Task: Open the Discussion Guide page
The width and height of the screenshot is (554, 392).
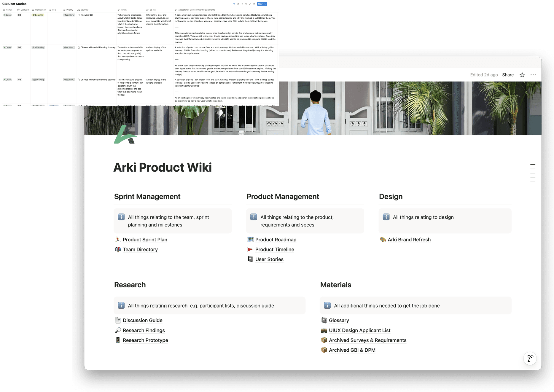Action: (x=143, y=320)
